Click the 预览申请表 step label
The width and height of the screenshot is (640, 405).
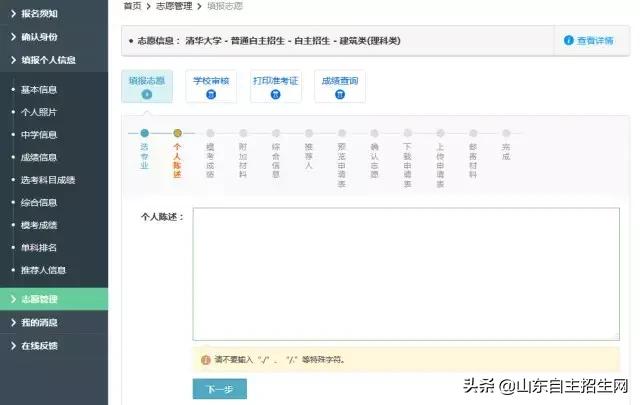point(342,165)
